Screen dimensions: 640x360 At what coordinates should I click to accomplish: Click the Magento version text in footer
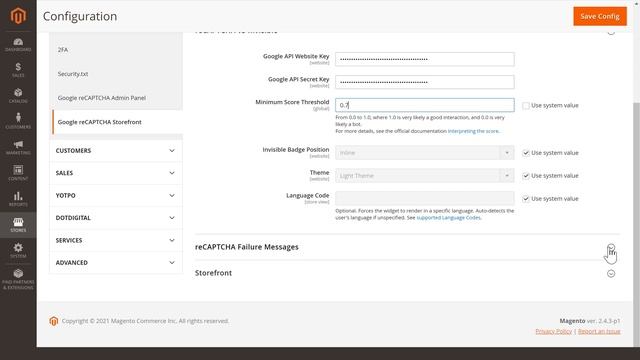click(x=590, y=321)
